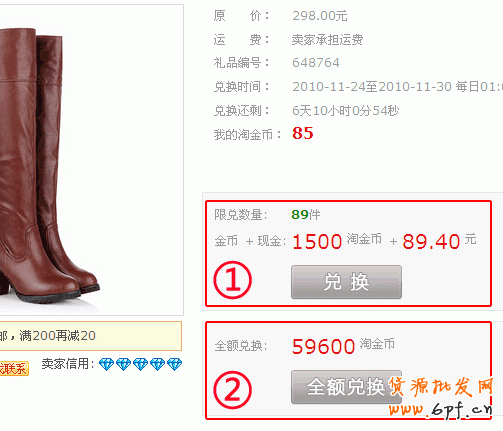Click the 卖家信用 seller credit label
Viewport: 503px width, 431px height.
65,364
